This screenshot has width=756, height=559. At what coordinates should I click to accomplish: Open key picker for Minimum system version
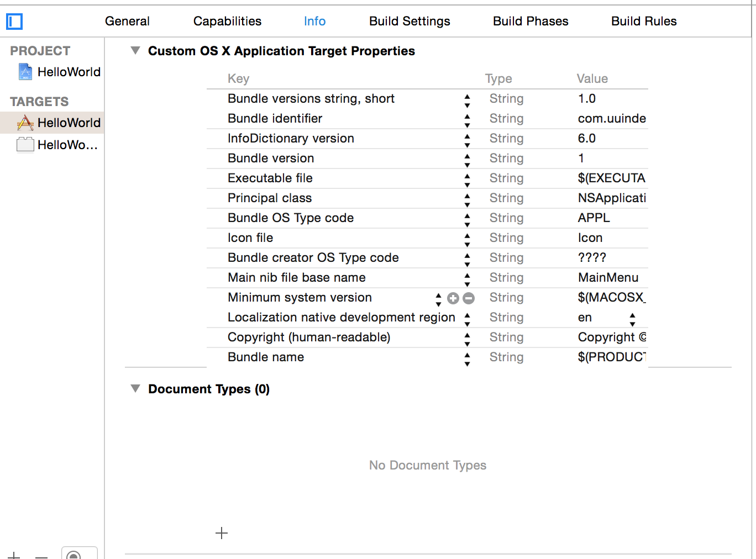pyautogui.click(x=438, y=298)
